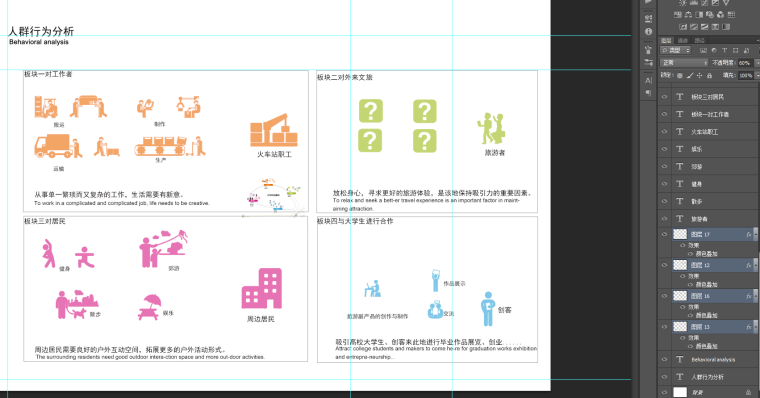
Task: Open the blend mode dropdown (正常)
Action: tap(684, 63)
